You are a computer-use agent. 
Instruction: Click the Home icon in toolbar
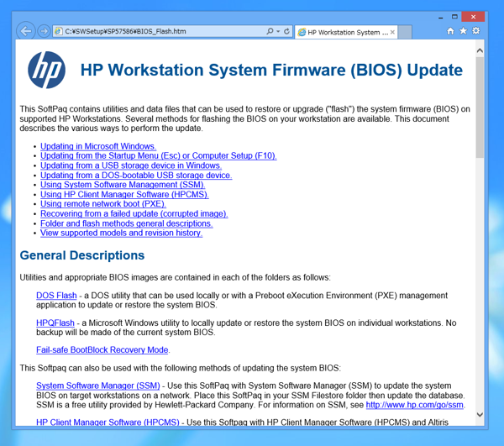pyautogui.click(x=450, y=31)
